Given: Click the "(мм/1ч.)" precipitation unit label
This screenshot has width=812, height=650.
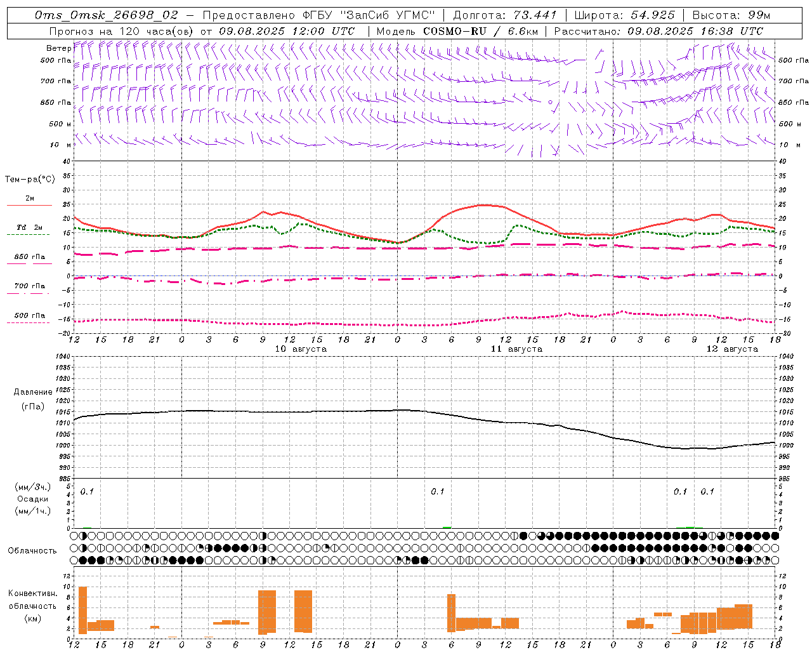Looking at the screenshot, I should click(x=33, y=511).
